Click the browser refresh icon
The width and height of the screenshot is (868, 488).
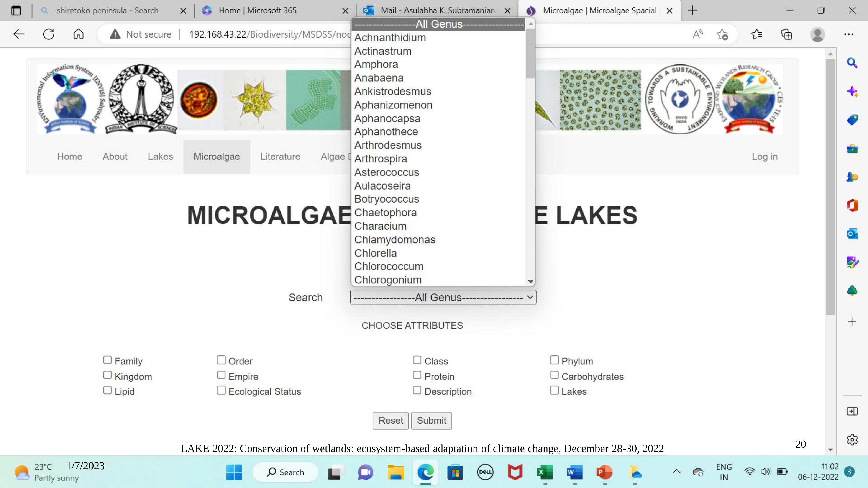(49, 34)
